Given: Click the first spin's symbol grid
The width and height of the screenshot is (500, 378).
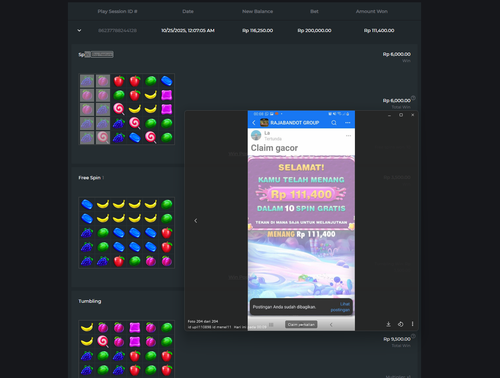Looking at the screenshot, I should coord(127,109).
